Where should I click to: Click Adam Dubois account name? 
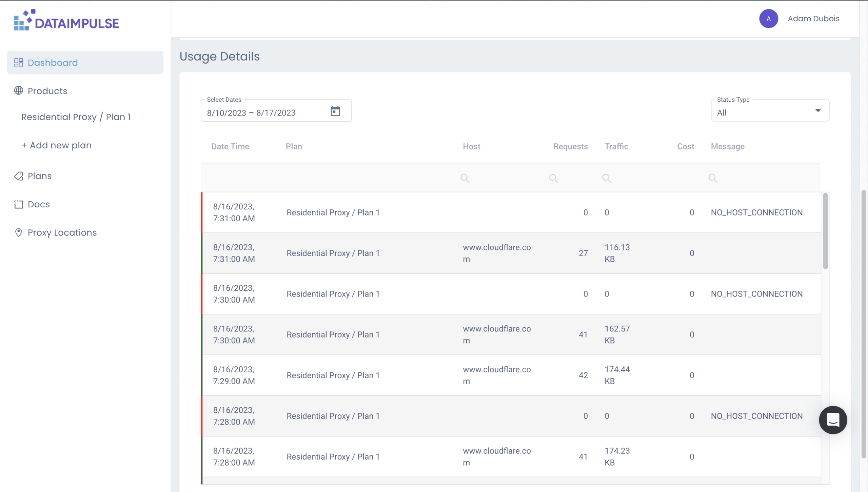[813, 19]
